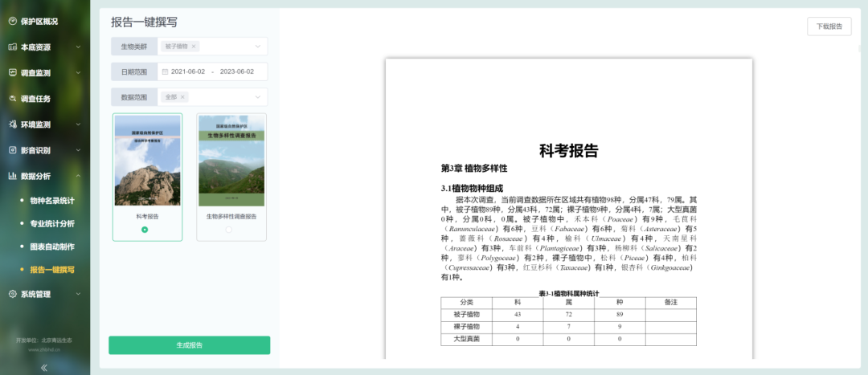The image size is (868, 375).
Task: Click the 调查任务 sidebar icon
Action: 13,99
